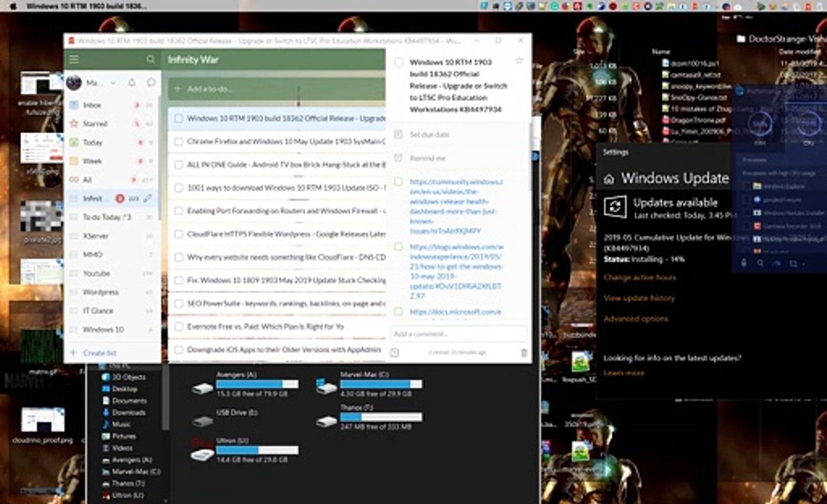Open the Youtube list
827x504 pixels.
point(112,273)
